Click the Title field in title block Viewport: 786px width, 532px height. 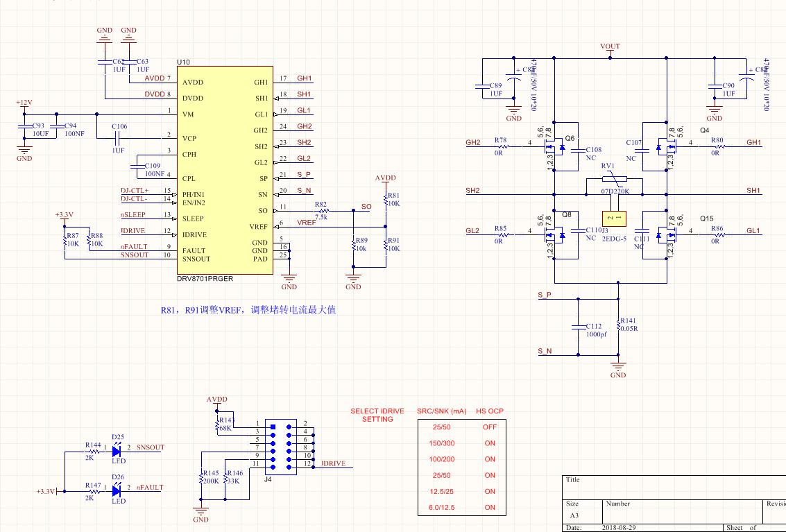[673, 486]
